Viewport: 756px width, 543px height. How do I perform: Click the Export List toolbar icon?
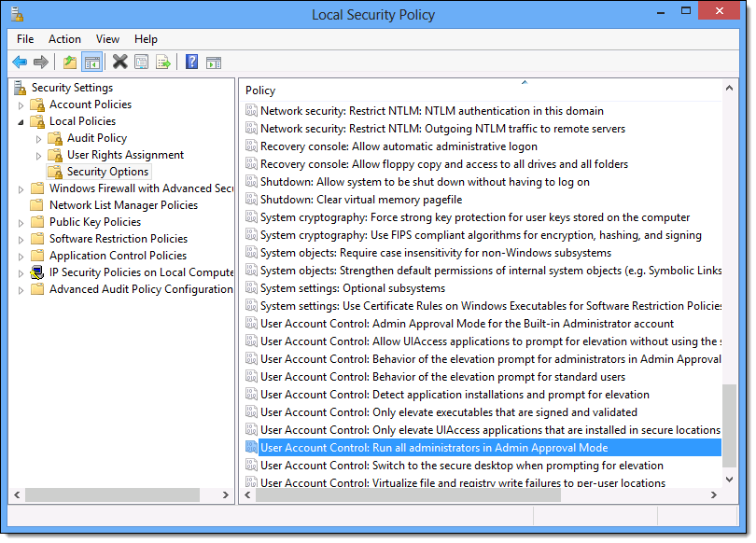click(x=161, y=62)
